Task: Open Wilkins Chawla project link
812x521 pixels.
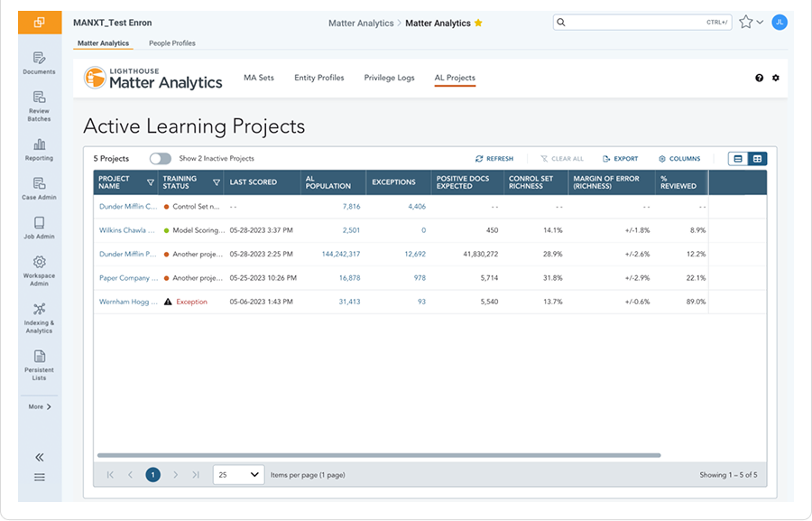Action: click(x=127, y=230)
